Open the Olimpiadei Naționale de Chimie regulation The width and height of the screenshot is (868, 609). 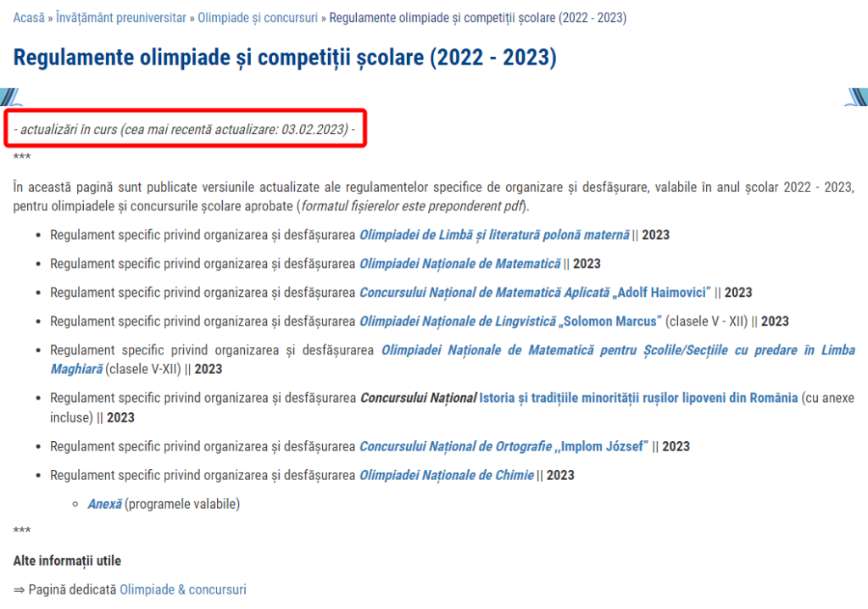coord(446,475)
